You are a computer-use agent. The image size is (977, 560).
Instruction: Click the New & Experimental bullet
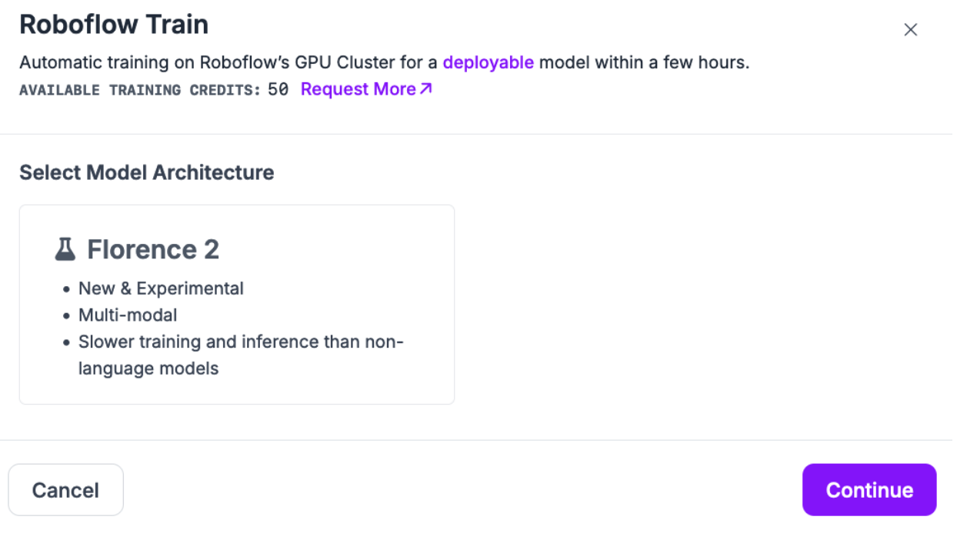(x=161, y=288)
